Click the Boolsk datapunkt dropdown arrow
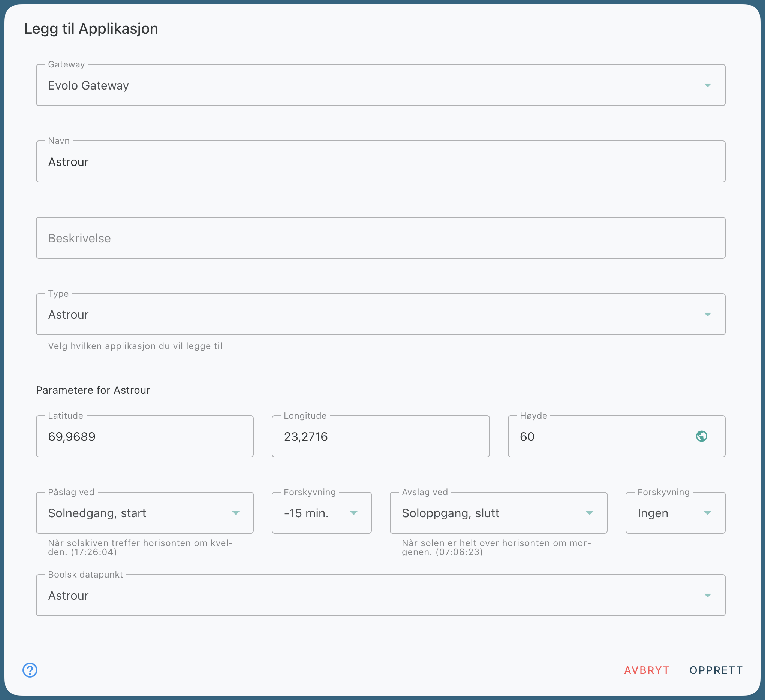The image size is (765, 700). pos(707,596)
